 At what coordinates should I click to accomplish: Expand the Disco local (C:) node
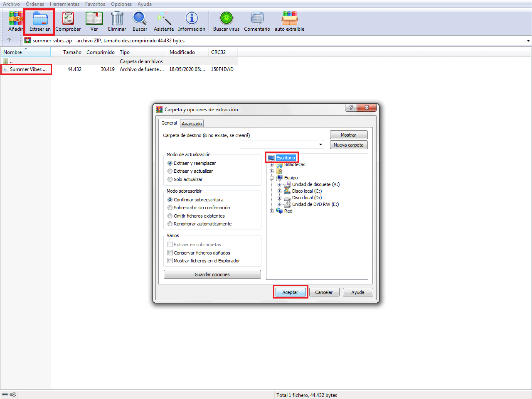[x=279, y=191]
